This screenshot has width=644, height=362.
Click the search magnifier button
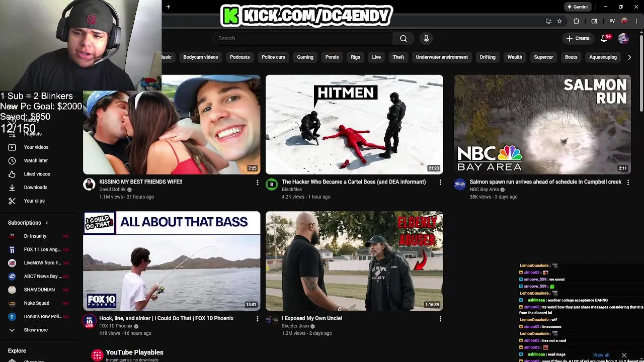404,38
